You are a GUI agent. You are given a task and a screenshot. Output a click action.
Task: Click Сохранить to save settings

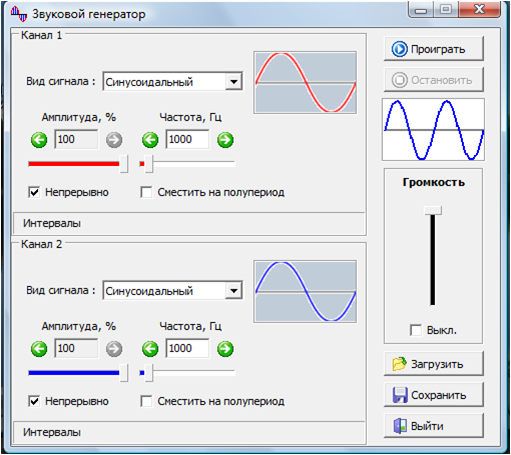click(x=433, y=395)
